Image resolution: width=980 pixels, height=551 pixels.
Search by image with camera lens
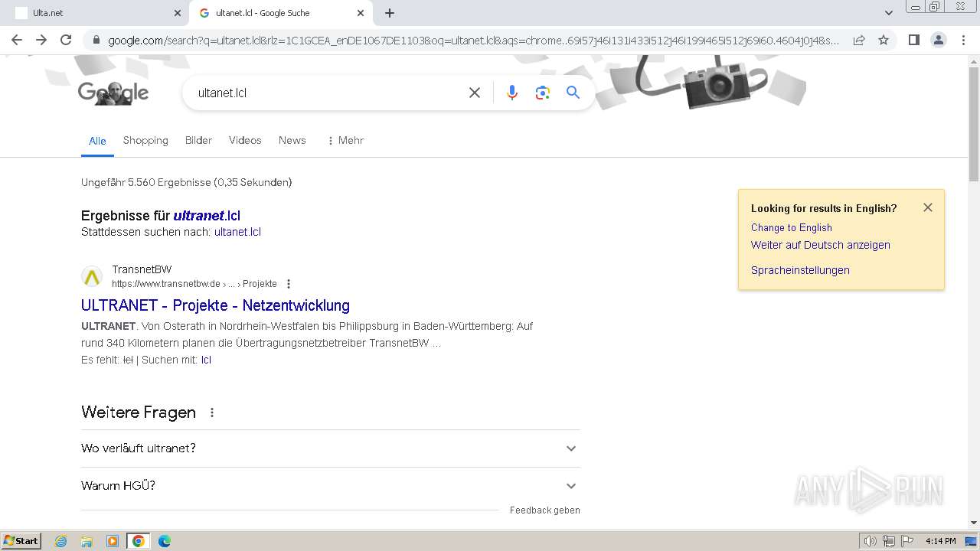[x=543, y=93]
